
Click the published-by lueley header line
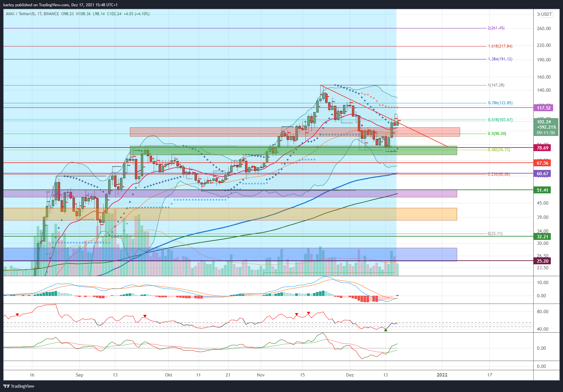pyautogui.click(x=60, y=5)
